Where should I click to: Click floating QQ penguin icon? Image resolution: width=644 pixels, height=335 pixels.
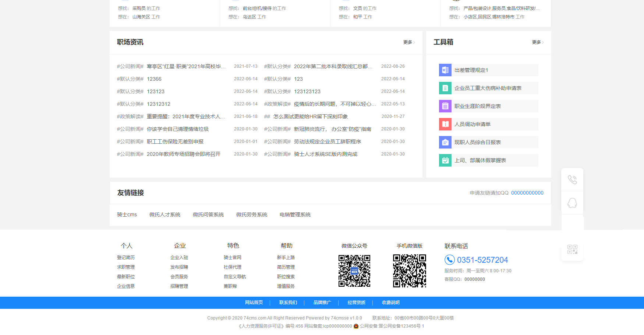(x=572, y=203)
